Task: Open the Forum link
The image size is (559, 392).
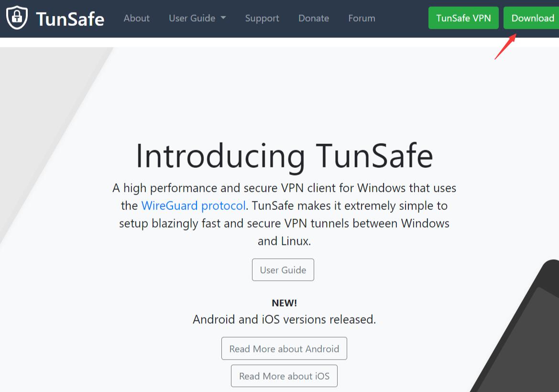Action: pos(362,18)
